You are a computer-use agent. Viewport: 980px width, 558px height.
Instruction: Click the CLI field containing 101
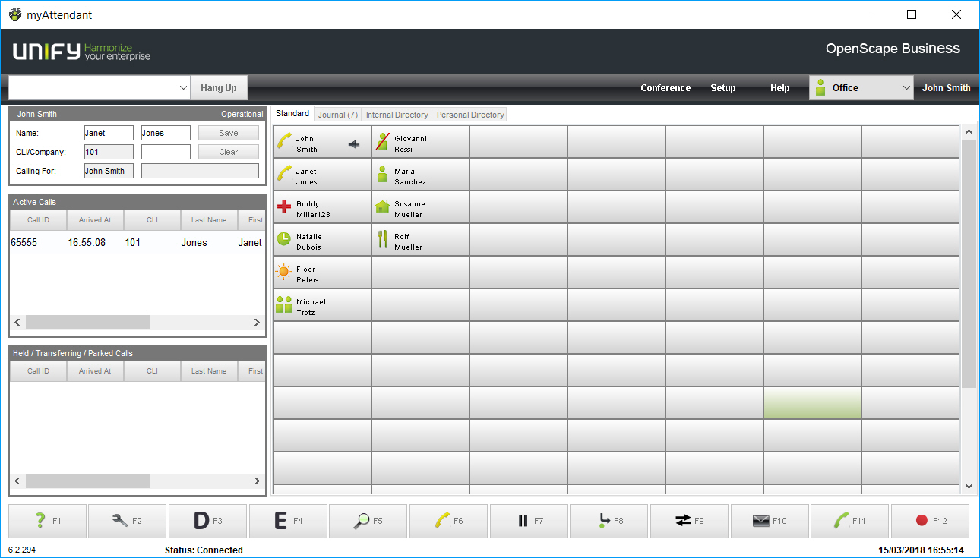tap(109, 152)
